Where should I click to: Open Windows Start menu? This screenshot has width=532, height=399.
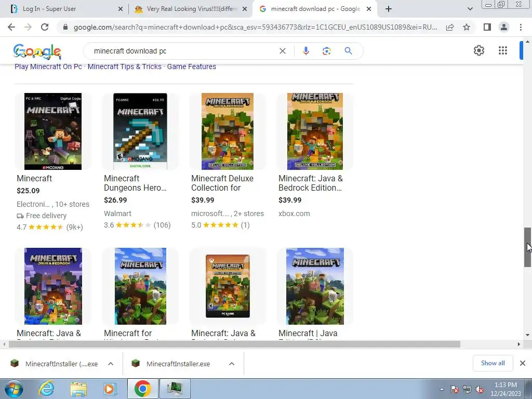coord(14,389)
